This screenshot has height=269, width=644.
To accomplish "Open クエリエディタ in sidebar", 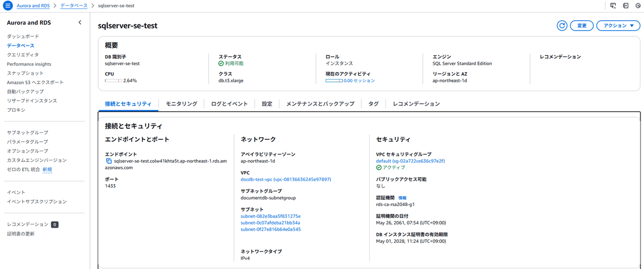I will [x=23, y=55].
